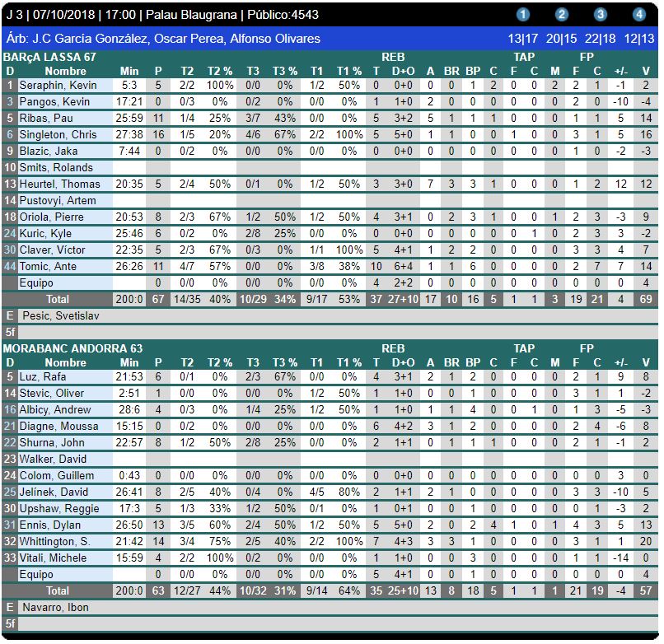Open player Blazic, Jaka

[x=49, y=152]
